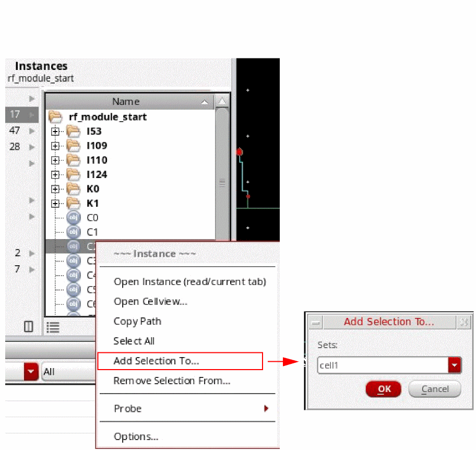Choose Copy Path from context menu
The width and height of the screenshot is (476, 450).
tap(137, 321)
